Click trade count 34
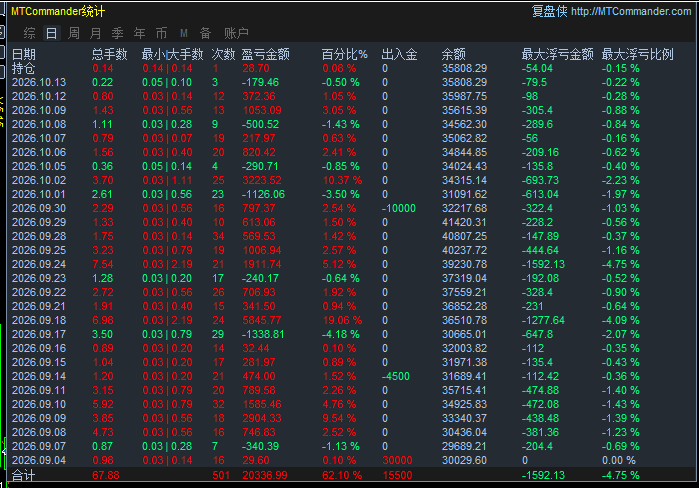The image size is (699, 488). pyautogui.click(x=218, y=236)
